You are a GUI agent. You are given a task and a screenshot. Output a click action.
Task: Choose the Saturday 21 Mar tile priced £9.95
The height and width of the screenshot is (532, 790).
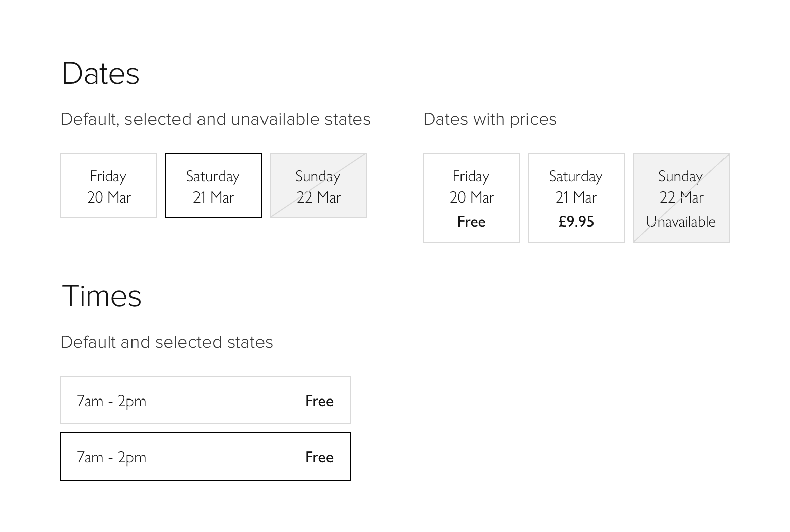click(576, 197)
